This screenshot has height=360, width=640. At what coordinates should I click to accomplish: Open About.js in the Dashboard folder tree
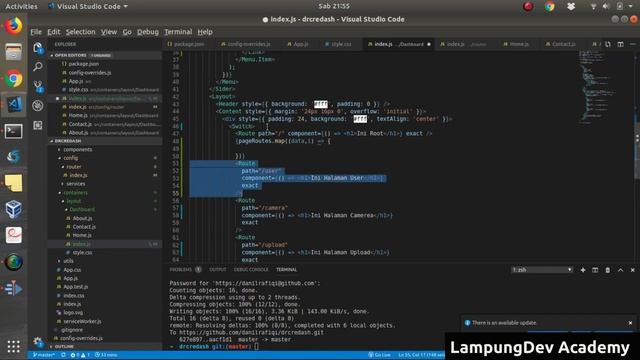coord(82,218)
